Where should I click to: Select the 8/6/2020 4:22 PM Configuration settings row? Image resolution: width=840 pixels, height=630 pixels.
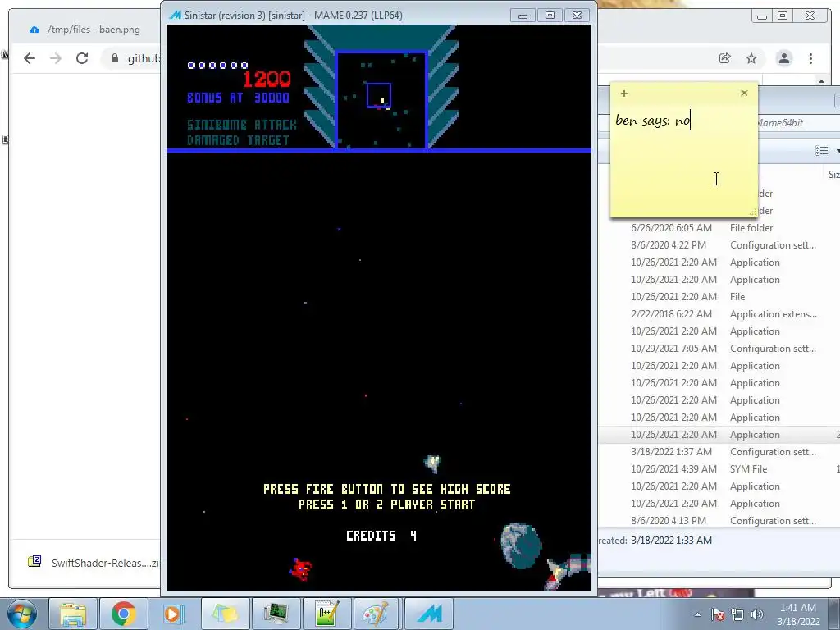(719, 244)
